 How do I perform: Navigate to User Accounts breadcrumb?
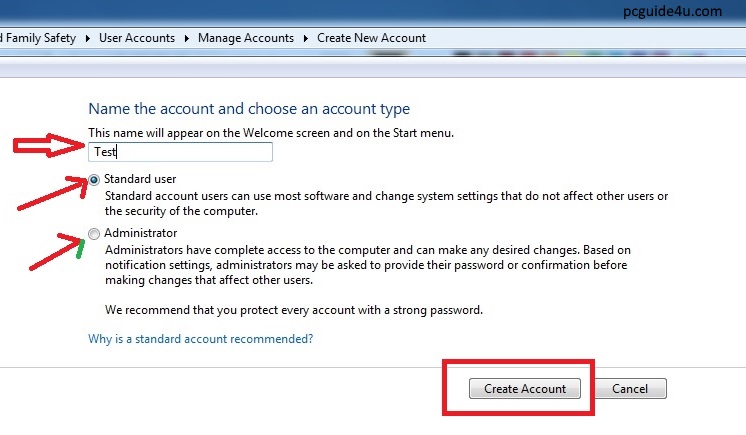tap(137, 38)
